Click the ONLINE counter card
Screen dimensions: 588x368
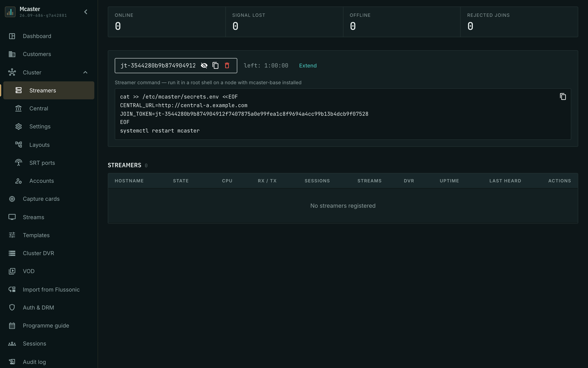point(167,22)
